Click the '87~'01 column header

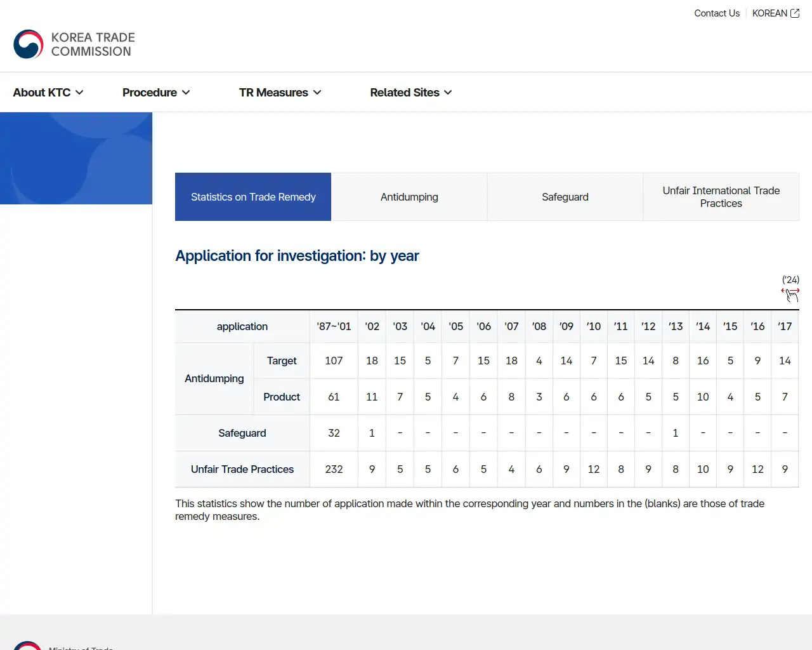click(x=334, y=326)
